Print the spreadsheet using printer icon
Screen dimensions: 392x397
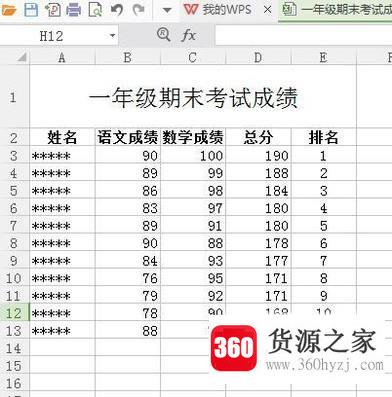[x=74, y=10]
